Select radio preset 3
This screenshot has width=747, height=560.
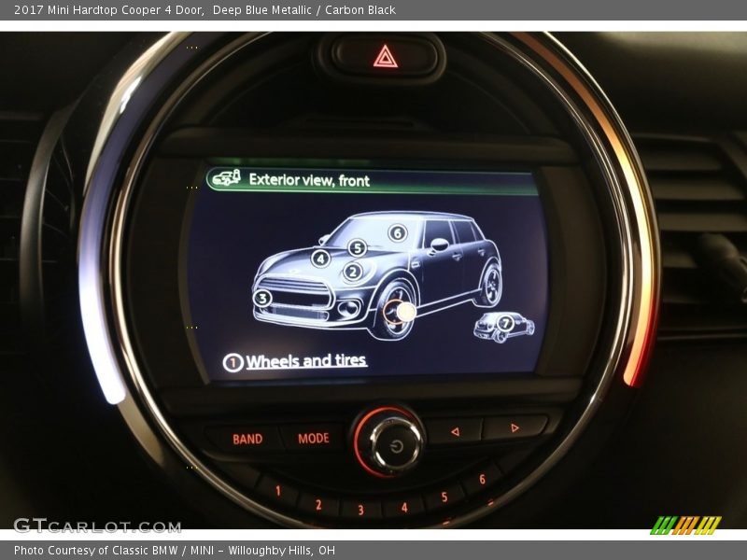[360, 510]
